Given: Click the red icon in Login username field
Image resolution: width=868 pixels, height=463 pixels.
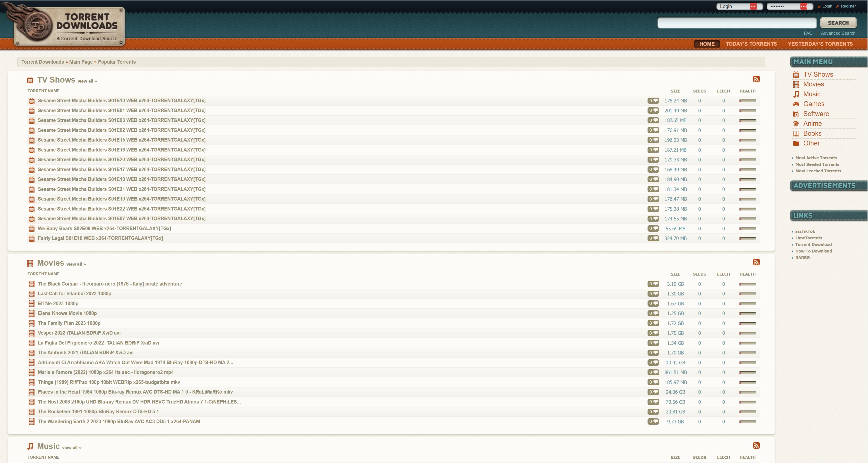Looking at the screenshot, I should tap(753, 6).
